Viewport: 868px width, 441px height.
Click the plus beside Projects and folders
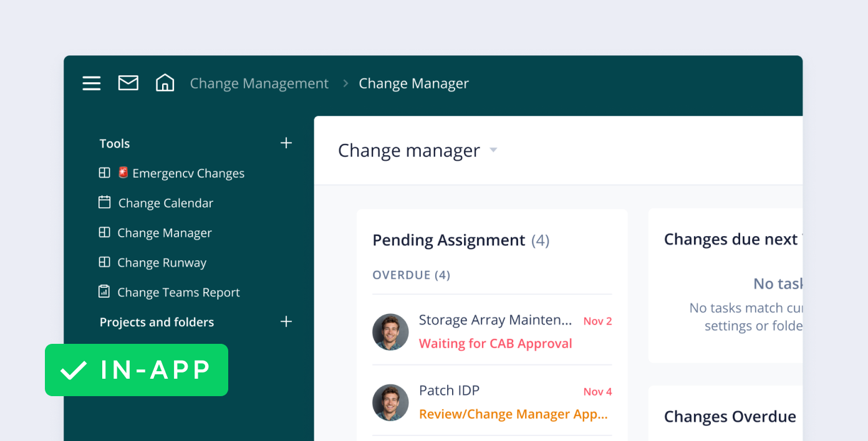click(286, 321)
